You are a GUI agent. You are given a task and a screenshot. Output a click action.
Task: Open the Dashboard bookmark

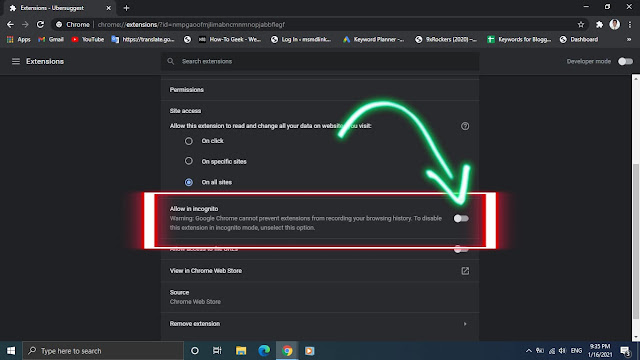pyautogui.click(x=579, y=39)
